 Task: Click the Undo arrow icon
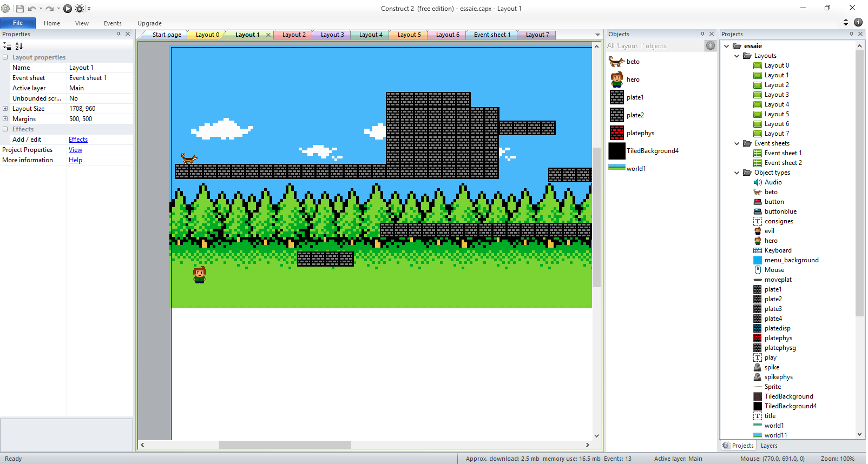32,9
